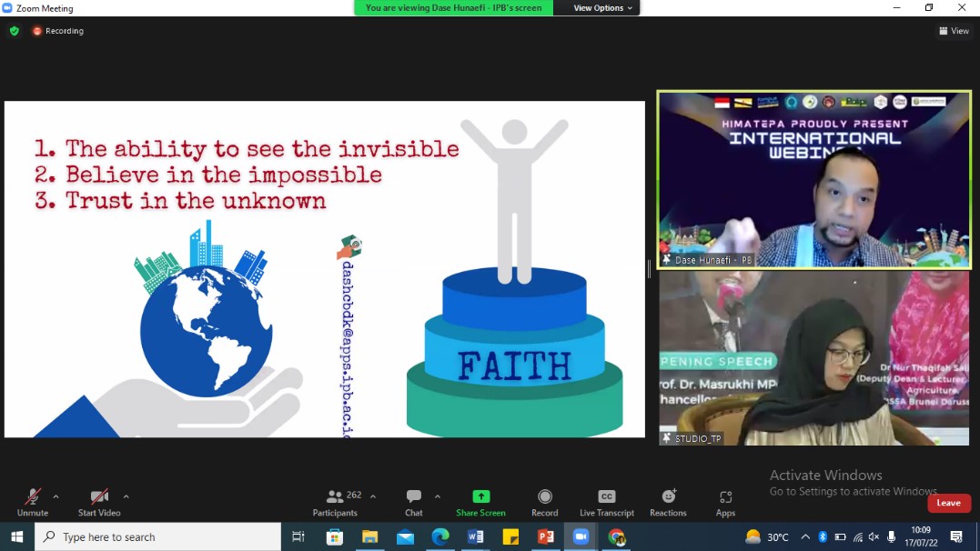
Task: Start Video camera toggle
Action: 99,501
